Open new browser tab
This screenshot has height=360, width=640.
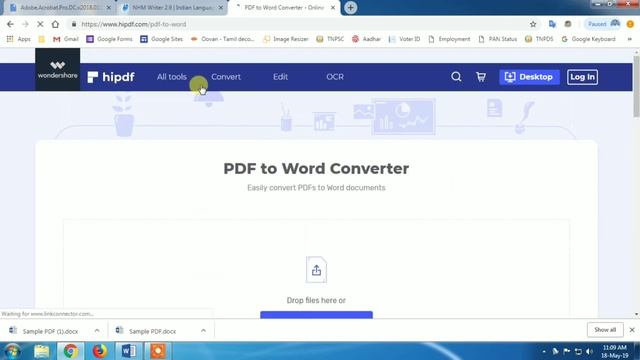point(350,8)
